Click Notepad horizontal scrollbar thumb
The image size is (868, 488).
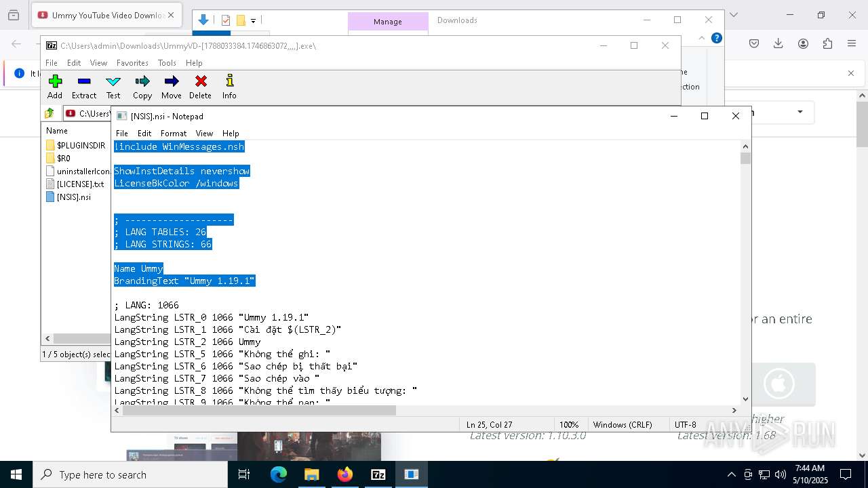pyautogui.click(x=259, y=410)
